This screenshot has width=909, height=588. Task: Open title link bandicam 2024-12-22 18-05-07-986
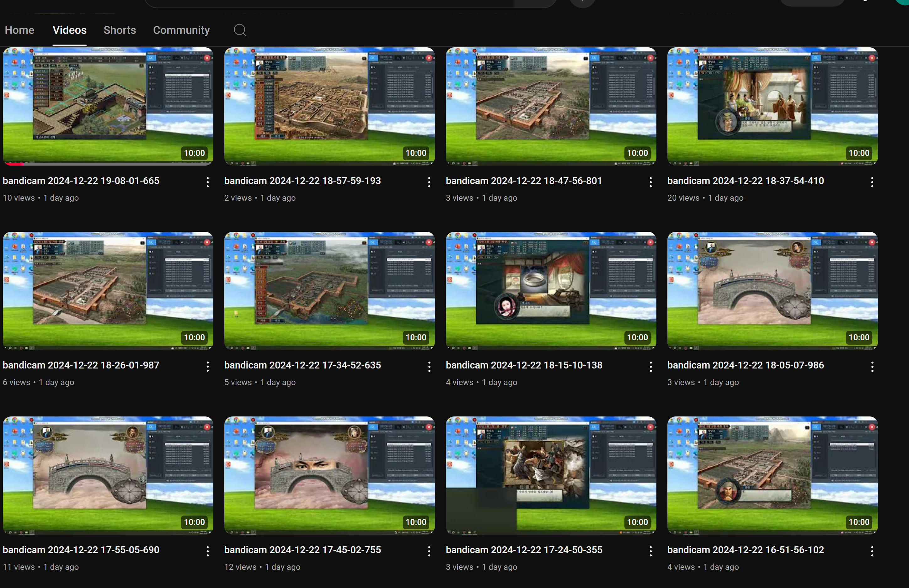pyautogui.click(x=746, y=365)
